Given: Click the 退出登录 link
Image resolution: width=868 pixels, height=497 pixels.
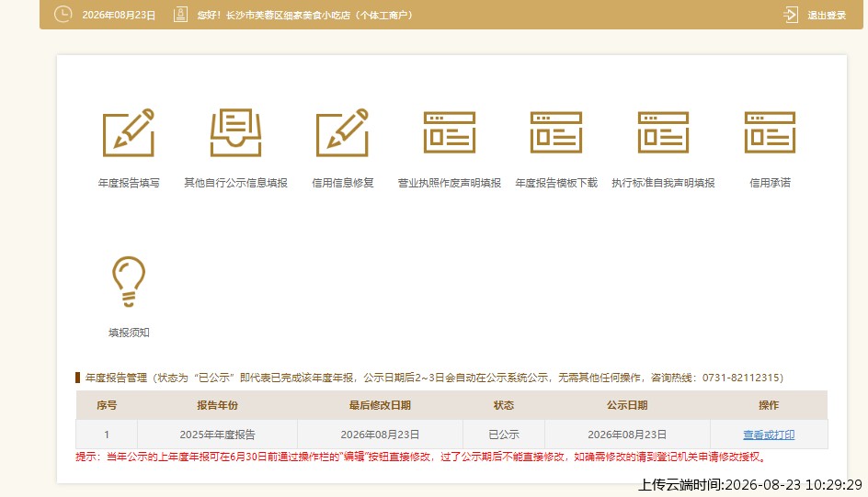Looking at the screenshot, I should (x=827, y=16).
